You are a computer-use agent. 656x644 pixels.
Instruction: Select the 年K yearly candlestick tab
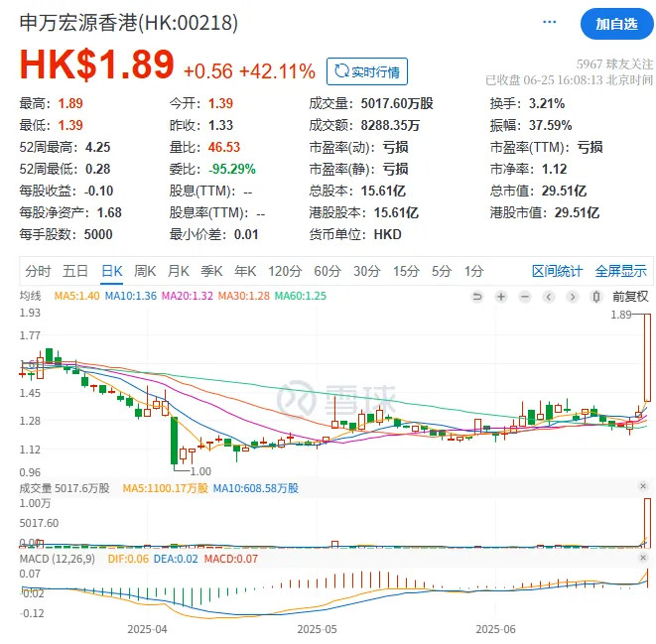(x=245, y=271)
